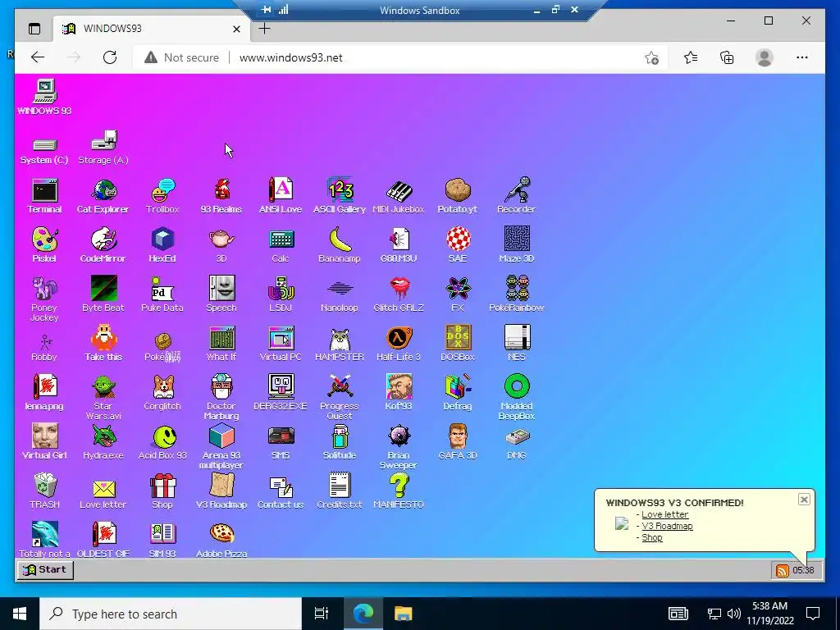The height and width of the screenshot is (630, 840).
Task: Open the Credits.txt file icon
Action: pos(340,492)
